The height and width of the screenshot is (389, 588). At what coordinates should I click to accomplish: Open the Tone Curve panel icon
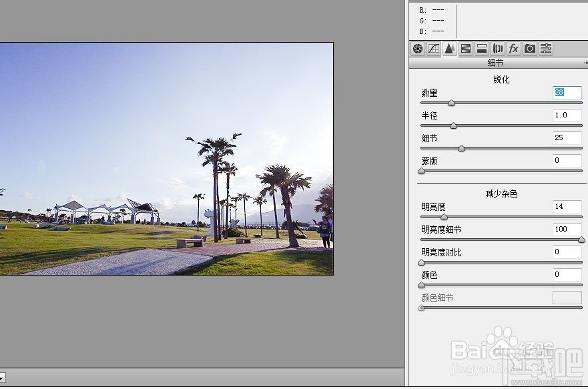coord(434,48)
